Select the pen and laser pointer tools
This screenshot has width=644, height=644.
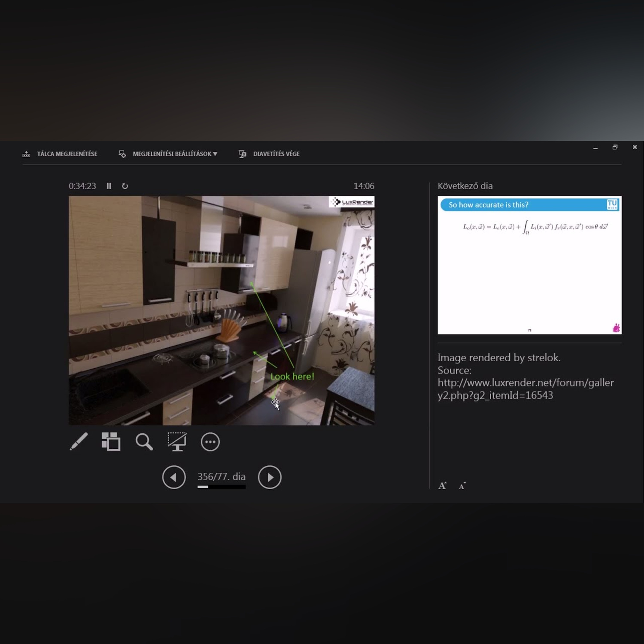(x=79, y=442)
